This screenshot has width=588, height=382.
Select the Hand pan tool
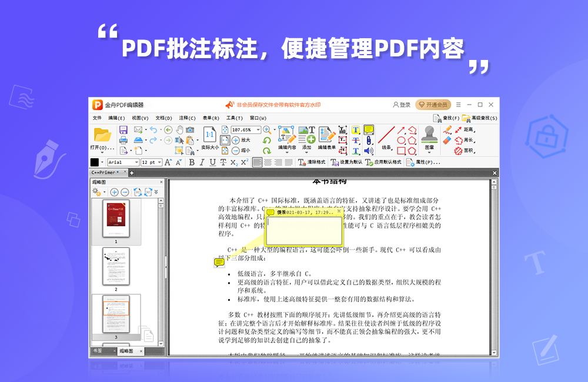(x=179, y=130)
